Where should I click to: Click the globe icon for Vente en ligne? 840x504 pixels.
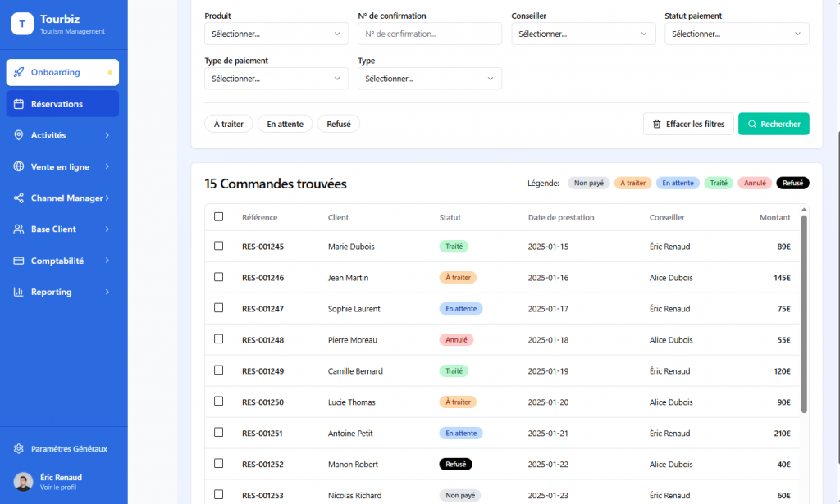pos(19,166)
